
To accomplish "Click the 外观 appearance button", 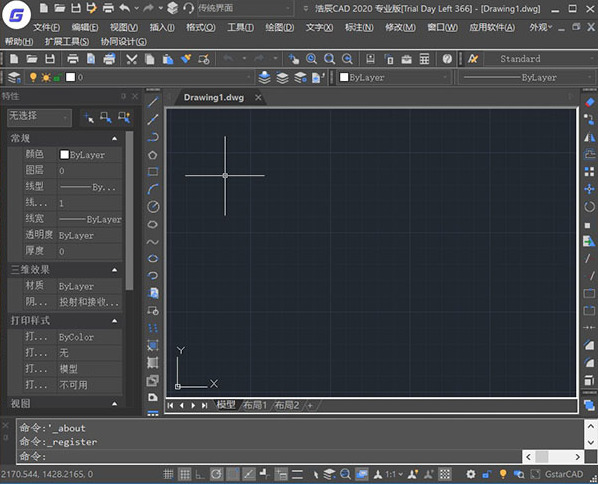I will pos(540,27).
